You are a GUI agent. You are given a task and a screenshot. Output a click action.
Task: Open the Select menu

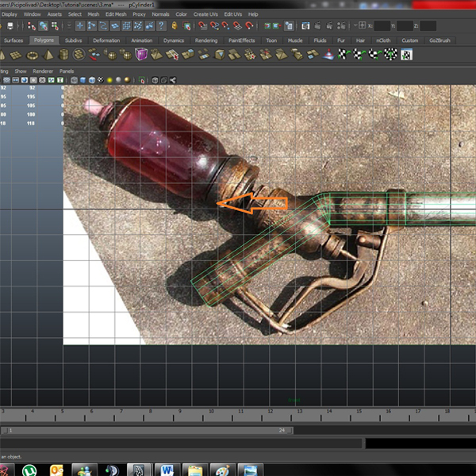tap(75, 14)
